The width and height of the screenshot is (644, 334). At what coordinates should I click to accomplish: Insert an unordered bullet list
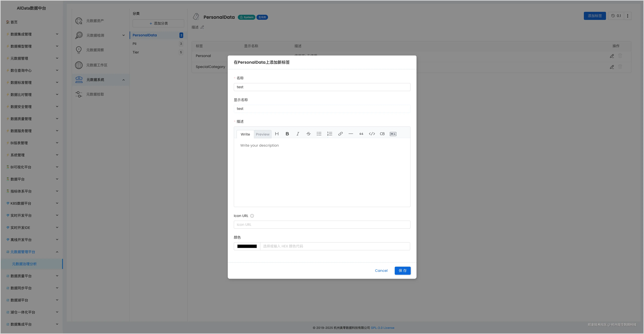[319, 134]
